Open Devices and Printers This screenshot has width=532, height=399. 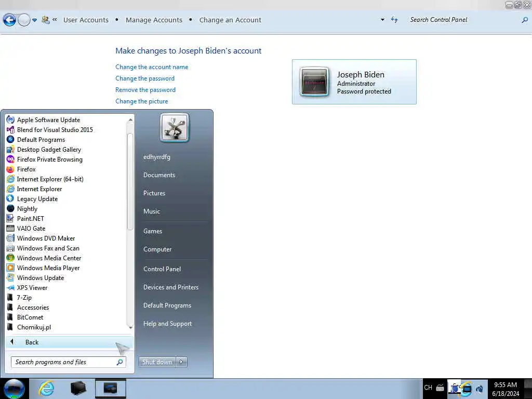pyautogui.click(x=170, y=287)
